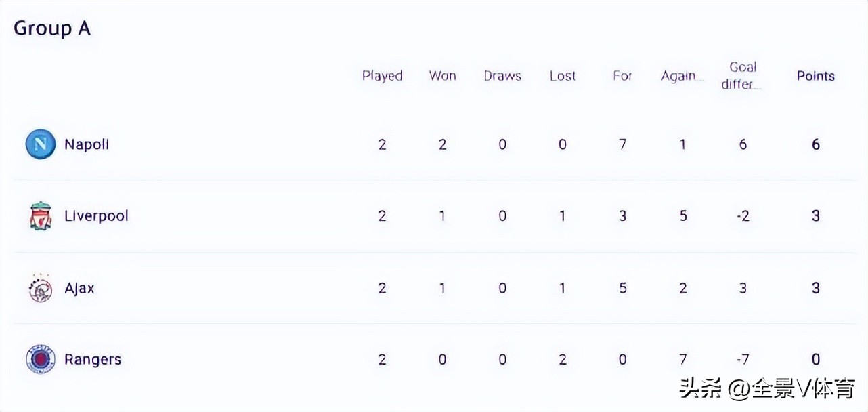
Task: Click the Rangers club crest icon
Action: [x=41, y=359]
